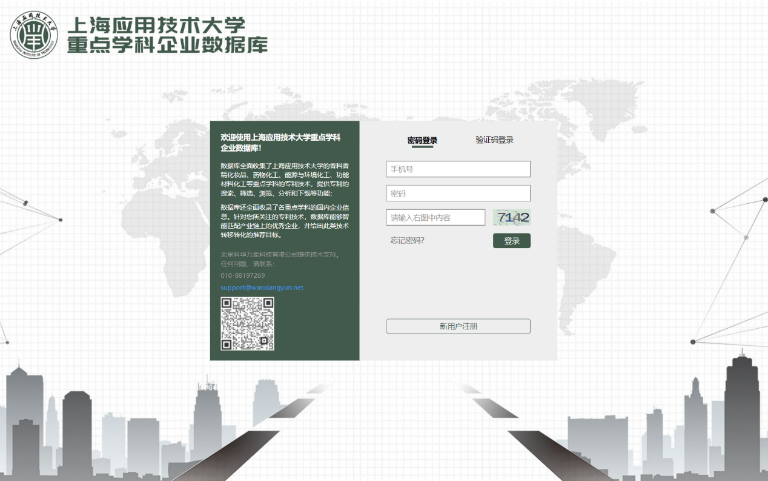Image resolution: width=768 pixels, height=481 pixels.
Task: Open the support@wanxiangyun.net email link
Action: click(262, 287)
